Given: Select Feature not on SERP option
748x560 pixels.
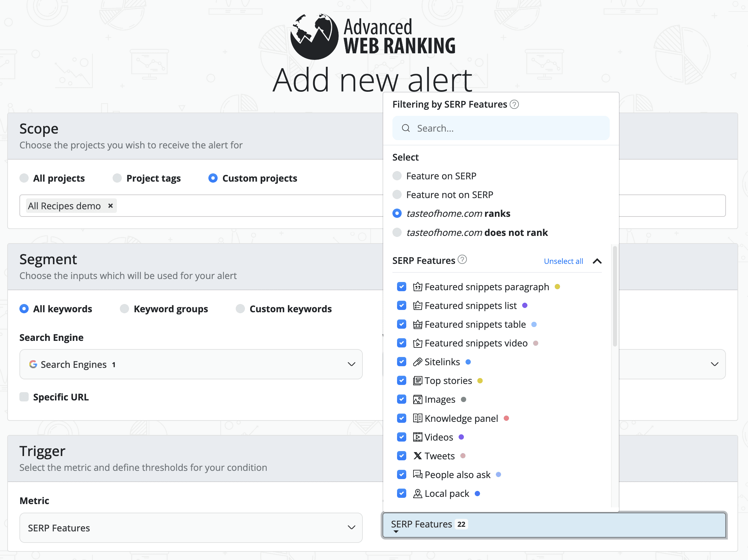Looking at the screenshot, I should coord(397,195).
